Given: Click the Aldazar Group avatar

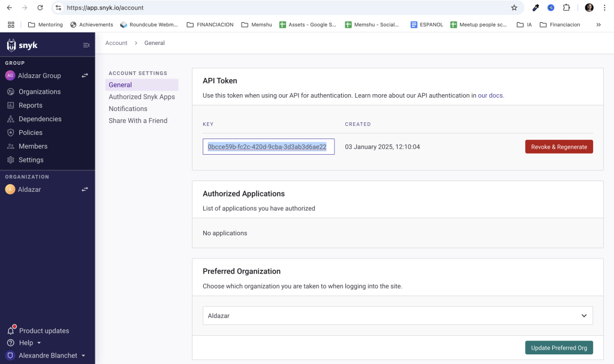Looking at the screenshot, I should point(10,75).
